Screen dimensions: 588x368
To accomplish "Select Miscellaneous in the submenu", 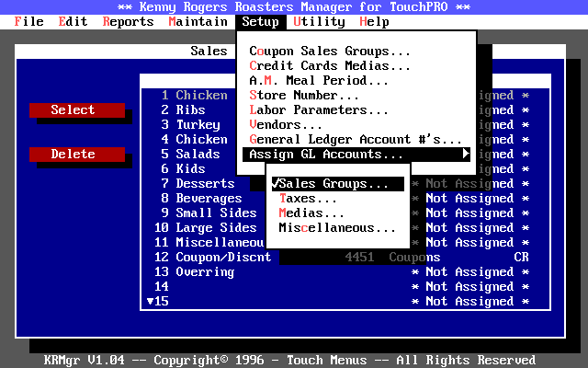I will click(338, 227).
